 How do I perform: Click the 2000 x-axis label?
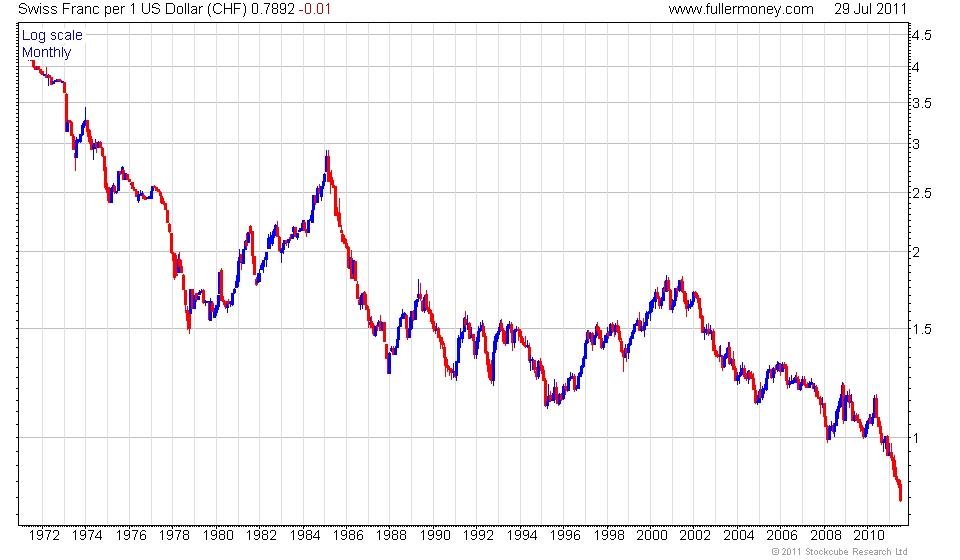coord(652,535)
